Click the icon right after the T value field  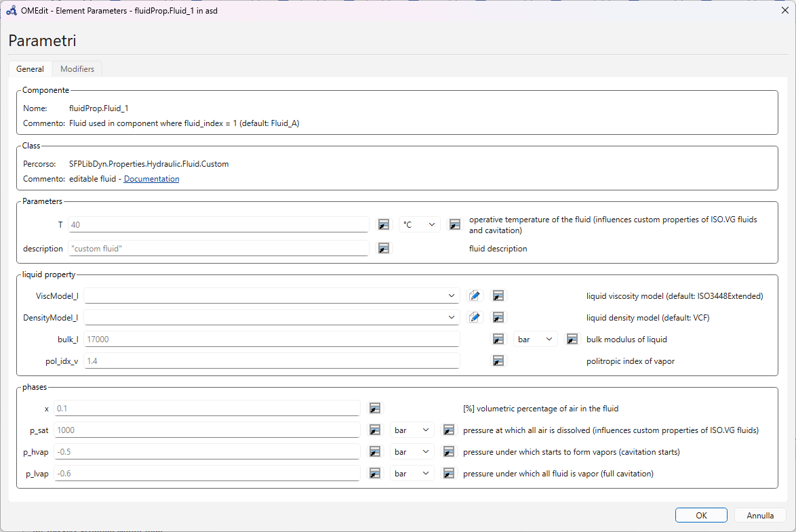[x=384, y=224]
